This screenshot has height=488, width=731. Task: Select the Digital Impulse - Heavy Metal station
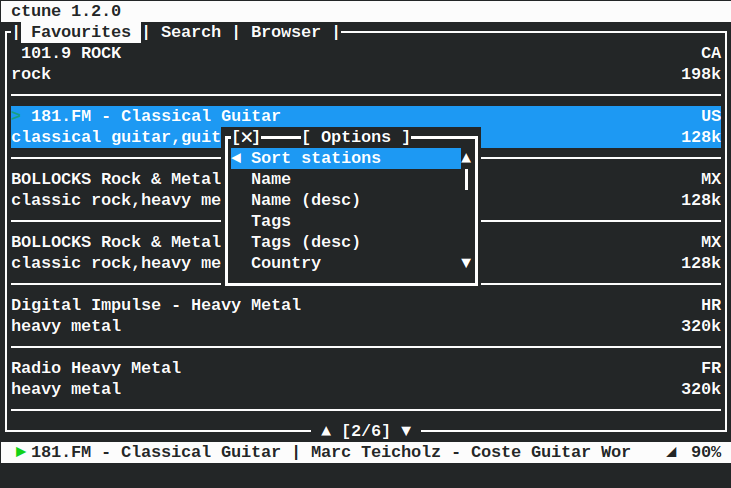point(366,316)
